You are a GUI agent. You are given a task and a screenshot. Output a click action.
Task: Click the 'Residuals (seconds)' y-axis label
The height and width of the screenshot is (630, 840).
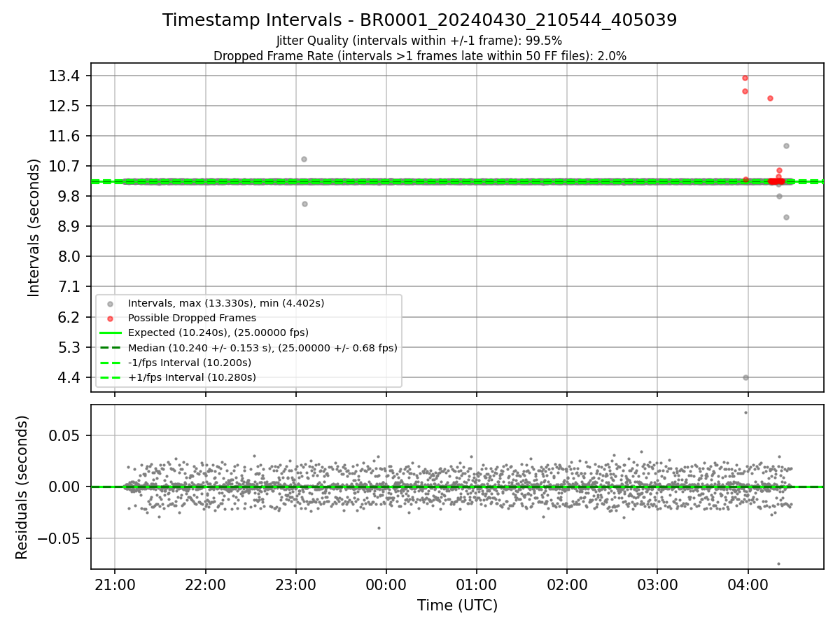tap(22, 487)
